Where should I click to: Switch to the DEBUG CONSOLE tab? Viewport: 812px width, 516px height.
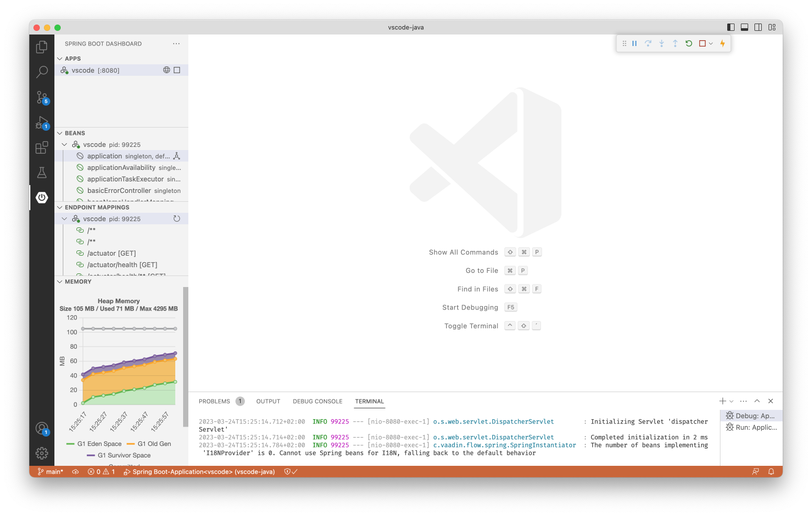coord(318,401)
